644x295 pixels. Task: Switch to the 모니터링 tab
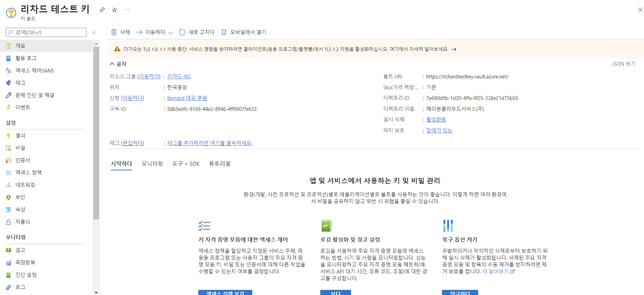[x=152, y=164]
